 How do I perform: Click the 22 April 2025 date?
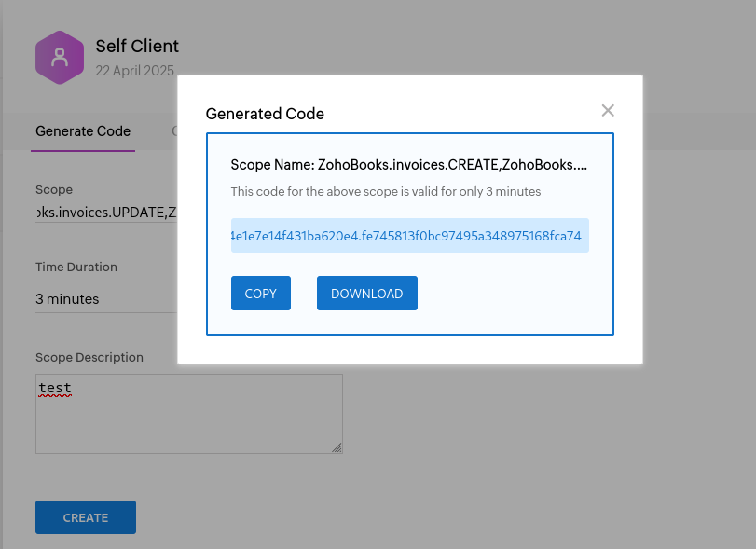point(134,70)
